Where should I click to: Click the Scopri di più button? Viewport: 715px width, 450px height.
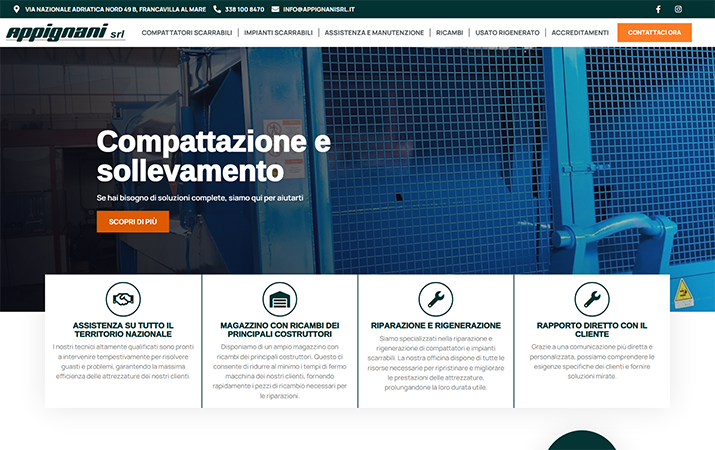133,221
